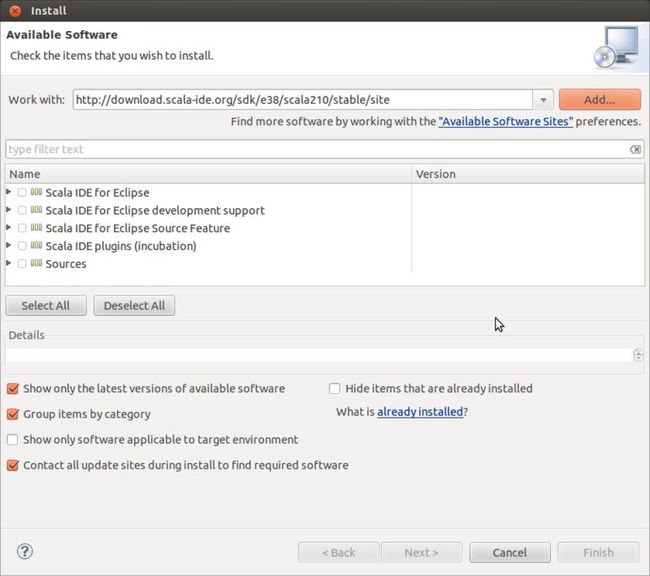Select the Sources row text
650x576 pixels.
click(66, 264)
